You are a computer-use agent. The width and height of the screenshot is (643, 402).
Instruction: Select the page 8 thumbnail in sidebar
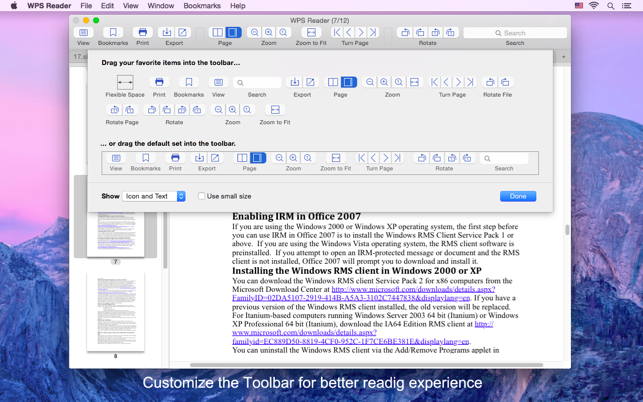[115, 311]
